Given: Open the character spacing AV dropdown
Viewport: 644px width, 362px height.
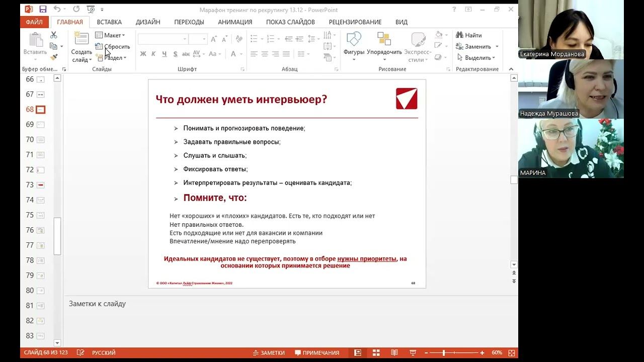Looking at the screenshot, I should pyautogui.click(x=198, y=54).
